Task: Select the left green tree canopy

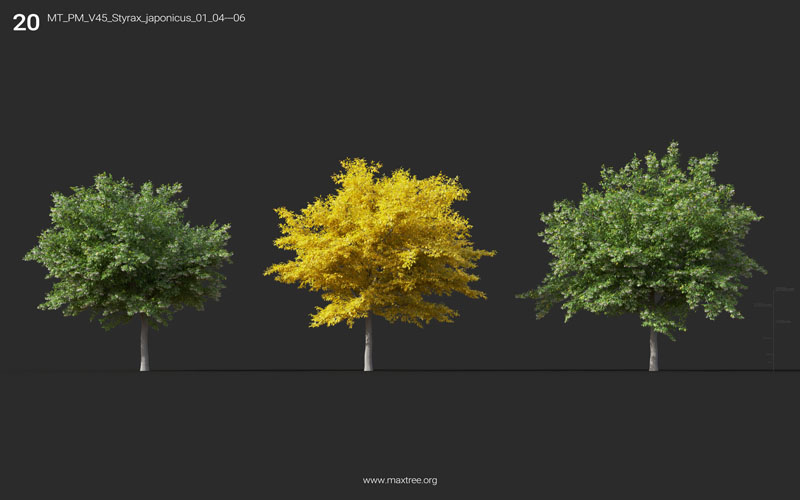Action: [128, 250]
